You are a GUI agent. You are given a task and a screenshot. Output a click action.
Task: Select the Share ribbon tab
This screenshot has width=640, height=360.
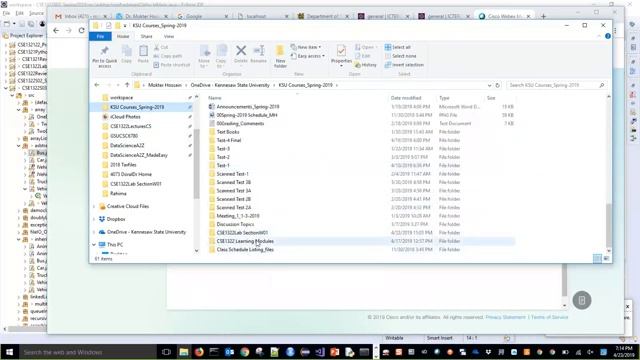pyautogui.click(x=146, y=36)
